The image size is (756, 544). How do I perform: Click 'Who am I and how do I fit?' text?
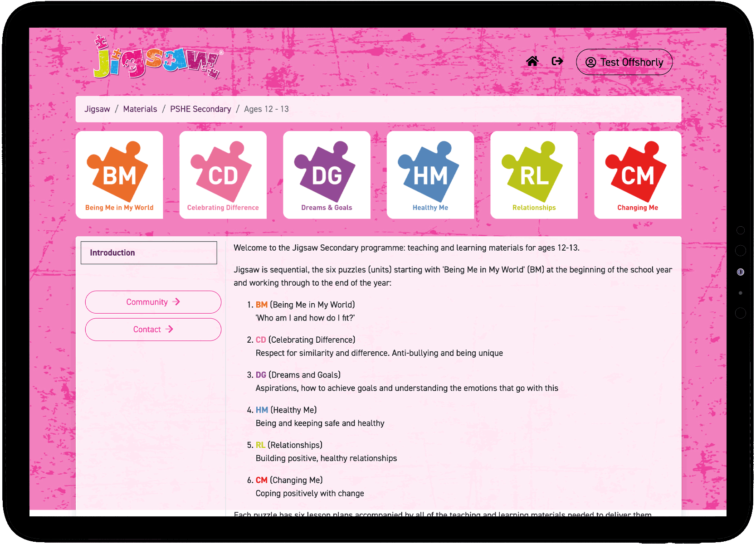(x=305, y=318)
